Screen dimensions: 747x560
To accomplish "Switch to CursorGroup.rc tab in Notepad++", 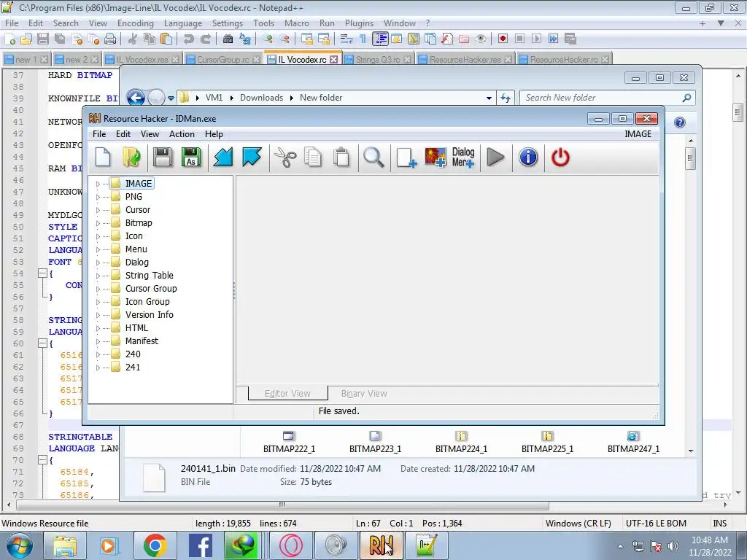I will click(x=223, y=60).
